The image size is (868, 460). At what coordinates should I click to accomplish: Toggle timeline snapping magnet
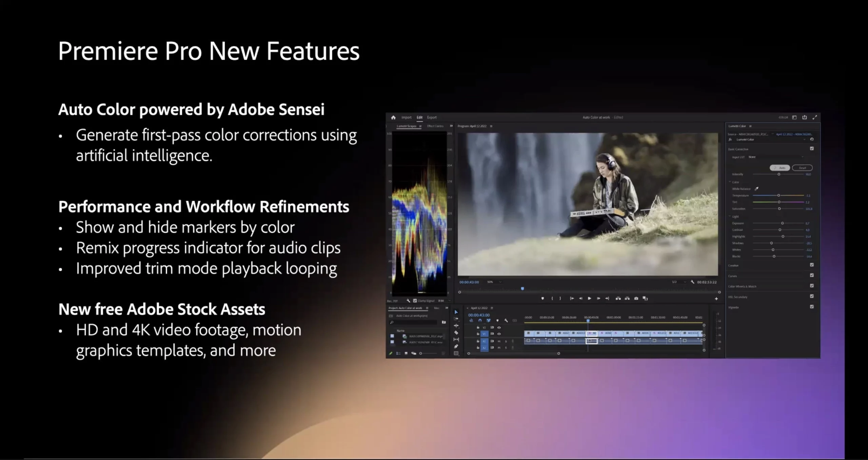click(x=480, y=320)
